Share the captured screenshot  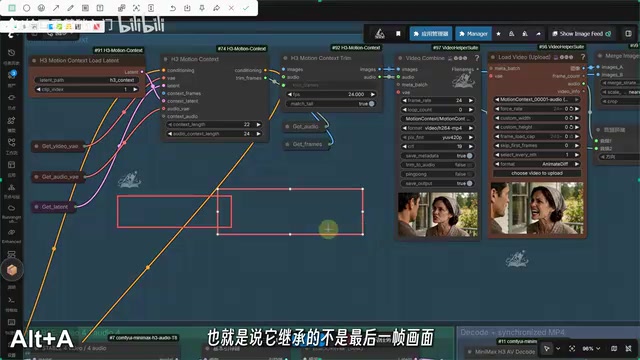click(216, 8)
